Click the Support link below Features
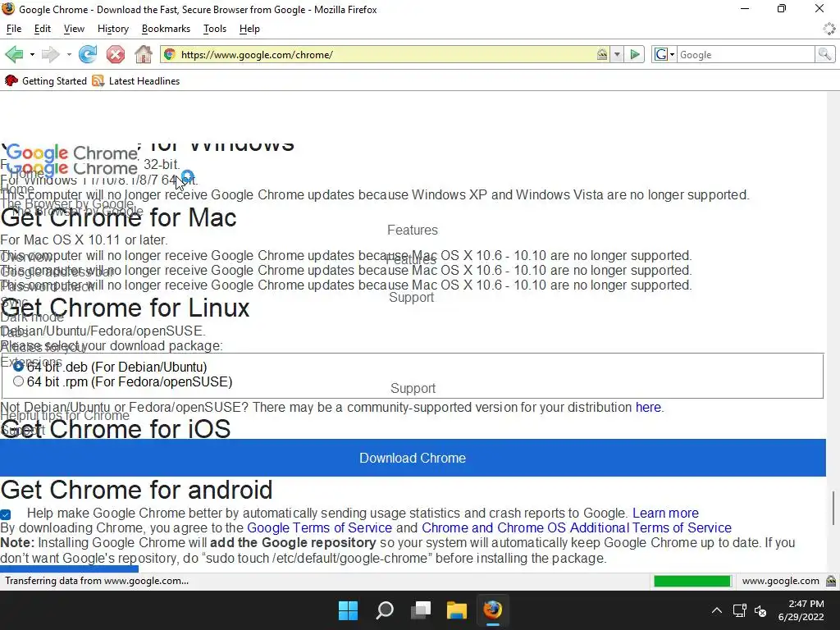The image size is (840, 630). pyautogui.click(x=412, y=297)
